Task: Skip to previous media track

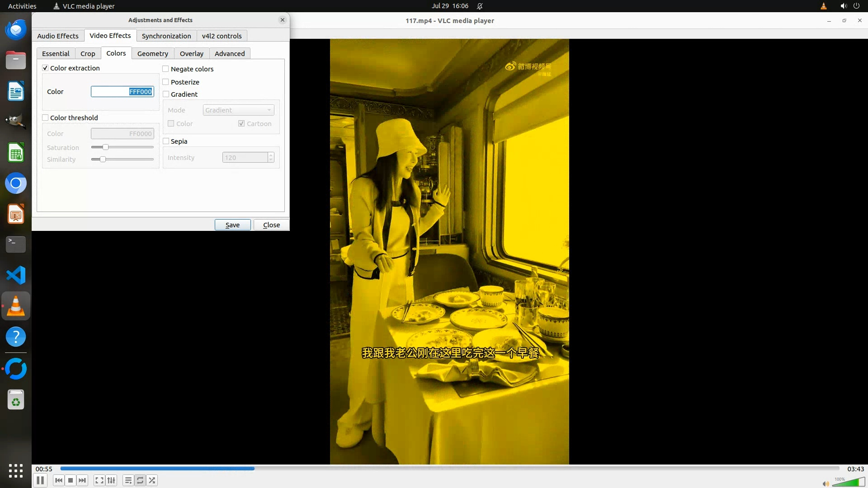Action: pos(58,480)
